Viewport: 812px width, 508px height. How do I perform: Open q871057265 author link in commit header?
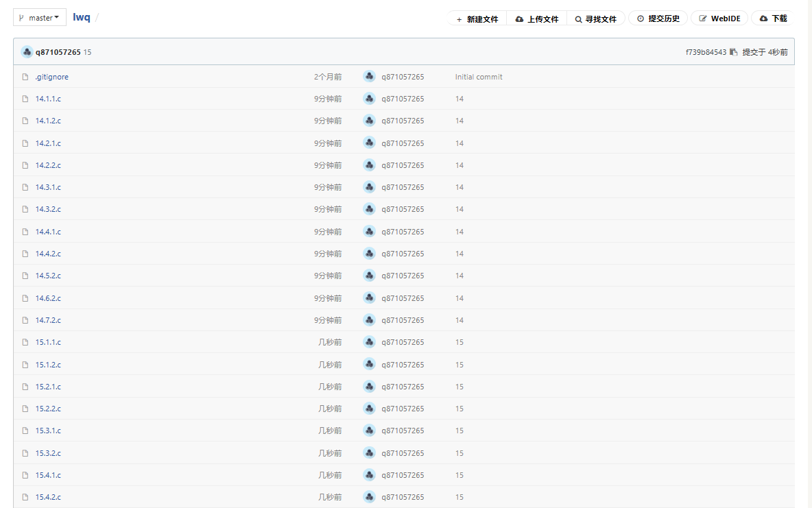tap(58, 52)
